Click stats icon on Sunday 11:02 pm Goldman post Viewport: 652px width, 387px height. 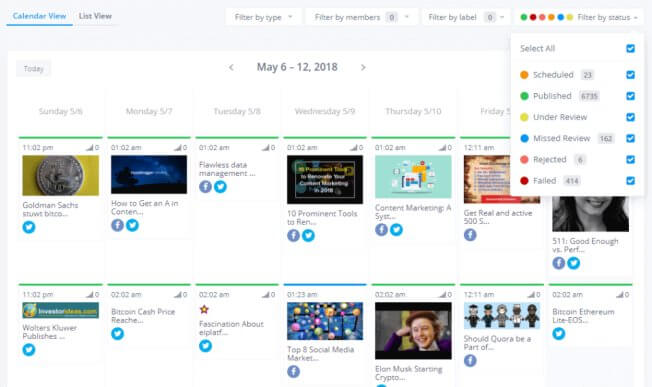(x=90, y=148)
